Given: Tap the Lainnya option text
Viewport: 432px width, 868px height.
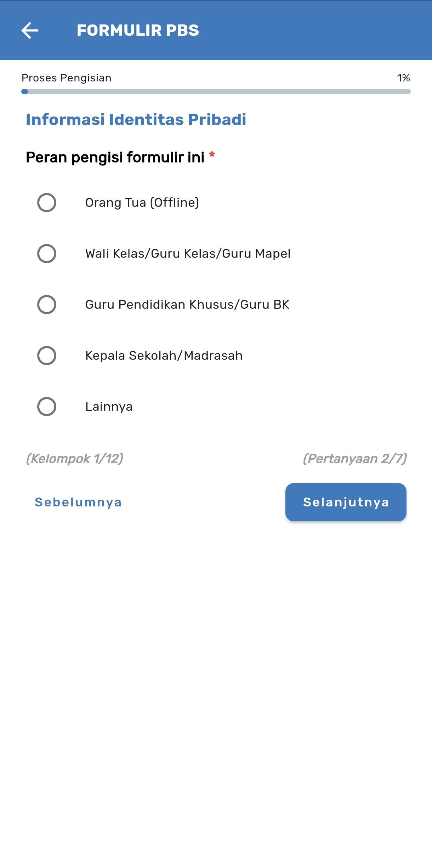Looking at the screenshot, I should pyautogui.click(x=109, y=407).
